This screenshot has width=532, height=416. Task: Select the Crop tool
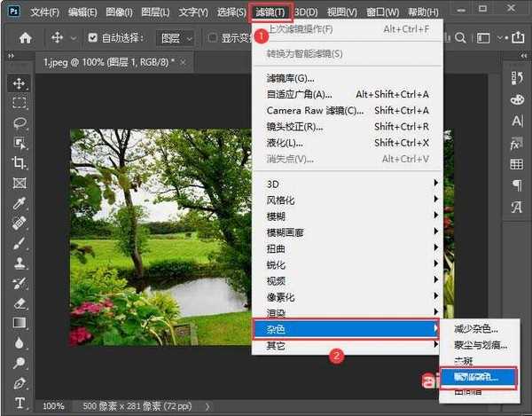click(20, 163)
